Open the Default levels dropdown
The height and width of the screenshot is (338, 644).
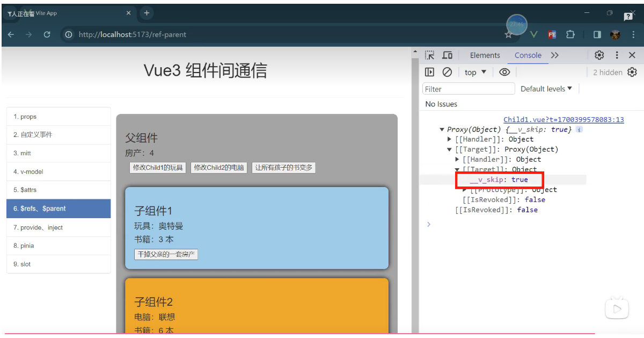tap(546, 89)
